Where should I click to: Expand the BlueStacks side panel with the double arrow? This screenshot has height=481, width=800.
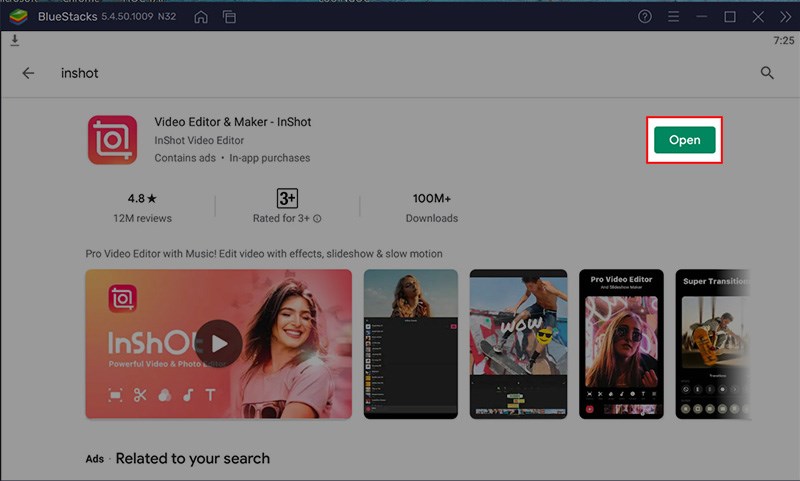point(786,17)
